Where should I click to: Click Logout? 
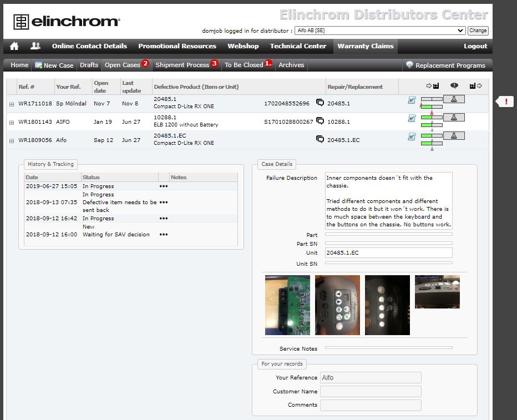click(475, 46)
